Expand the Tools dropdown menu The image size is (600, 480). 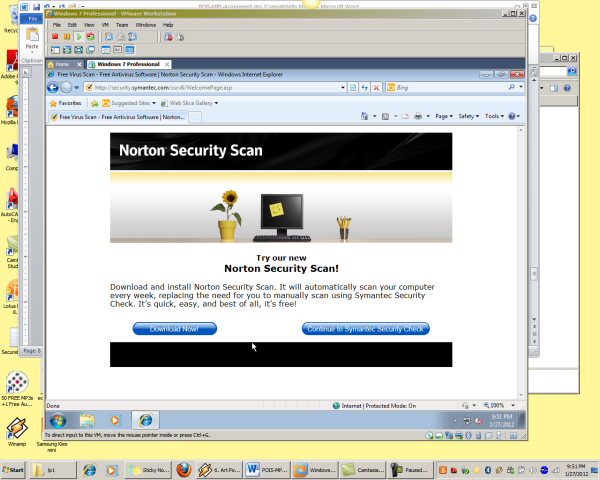pyautogui.click(x=494, y=117)
